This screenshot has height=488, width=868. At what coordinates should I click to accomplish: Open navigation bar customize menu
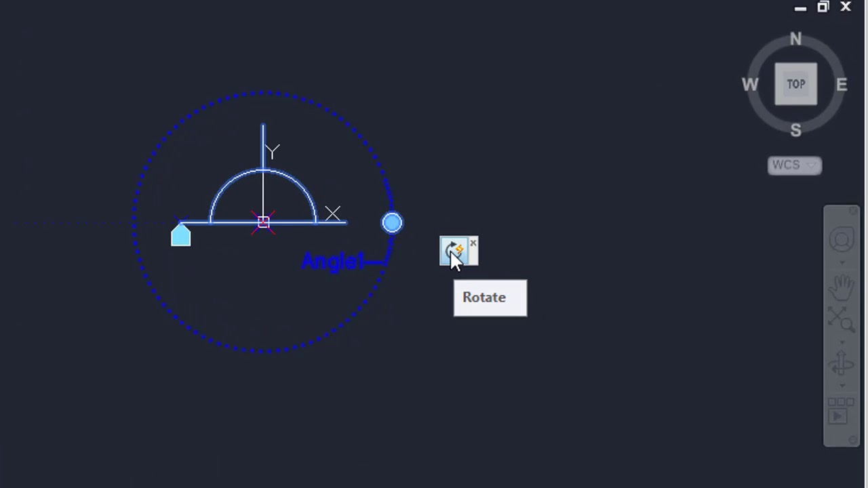853,440
